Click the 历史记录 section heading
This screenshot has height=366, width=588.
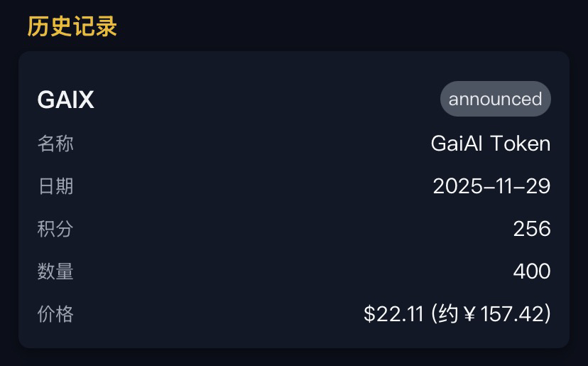click(x=72, y=26)
